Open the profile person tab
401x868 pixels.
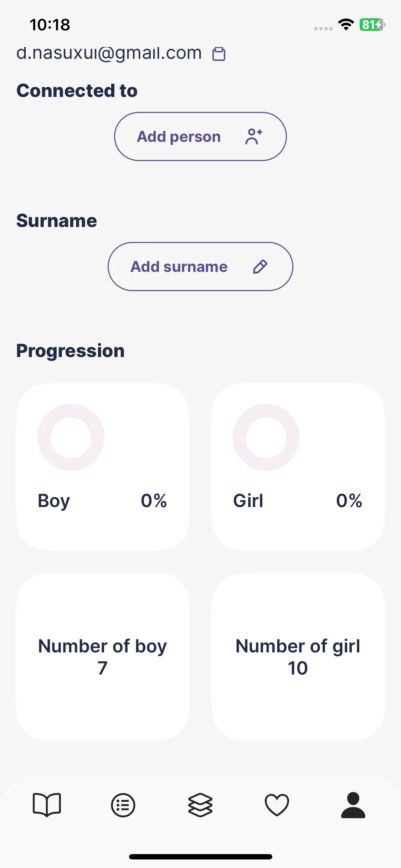pyautogui.click(x=353, y=805)
